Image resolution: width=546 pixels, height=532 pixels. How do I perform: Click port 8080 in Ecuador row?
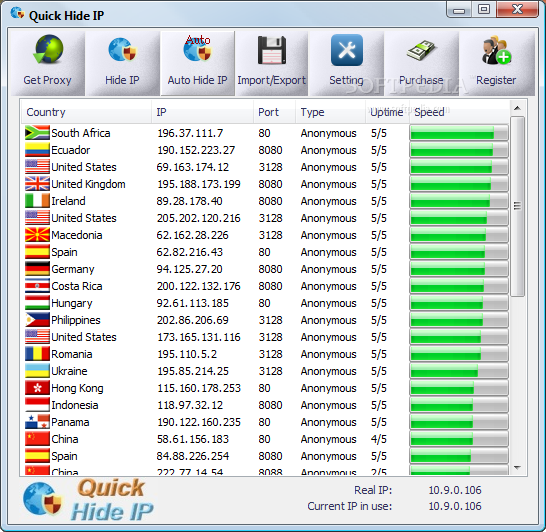(270, 150)
